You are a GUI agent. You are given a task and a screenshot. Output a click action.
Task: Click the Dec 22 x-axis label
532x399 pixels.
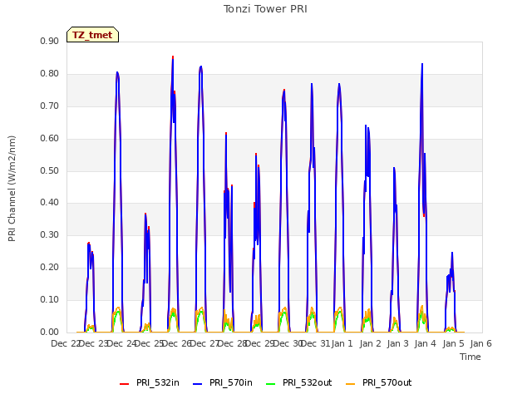click(66, 343)
